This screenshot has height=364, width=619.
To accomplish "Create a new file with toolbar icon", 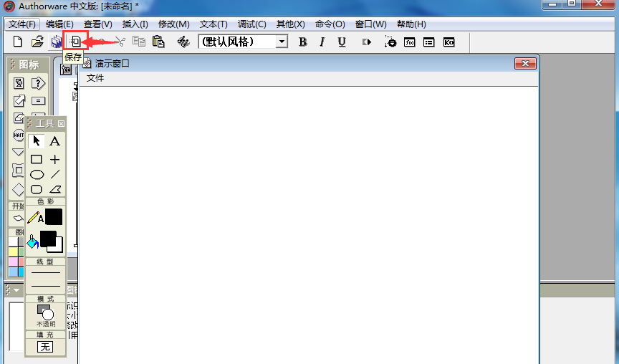I will click(x=18, y=42).
